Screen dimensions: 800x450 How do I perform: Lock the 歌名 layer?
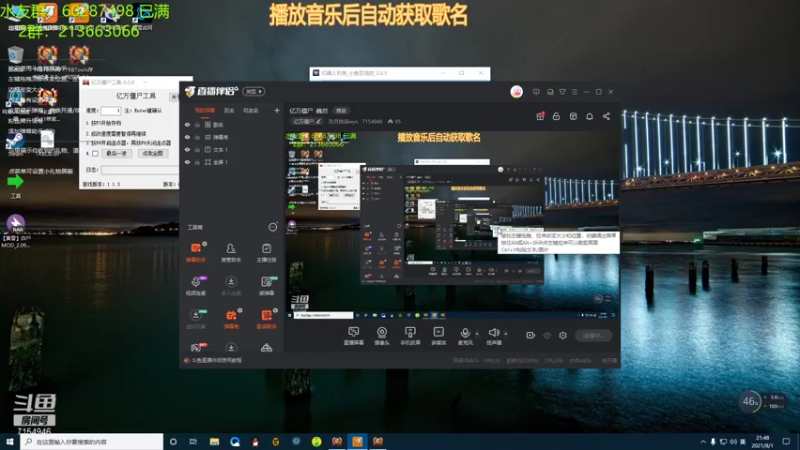click(x=197, y=124)
